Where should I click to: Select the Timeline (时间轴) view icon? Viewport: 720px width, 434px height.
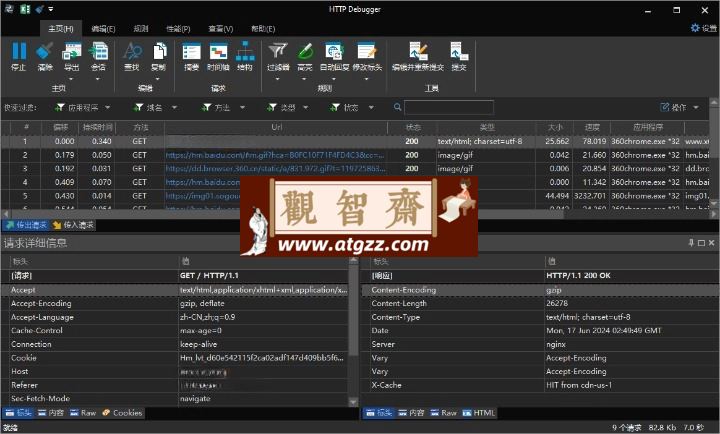[218, 51]
